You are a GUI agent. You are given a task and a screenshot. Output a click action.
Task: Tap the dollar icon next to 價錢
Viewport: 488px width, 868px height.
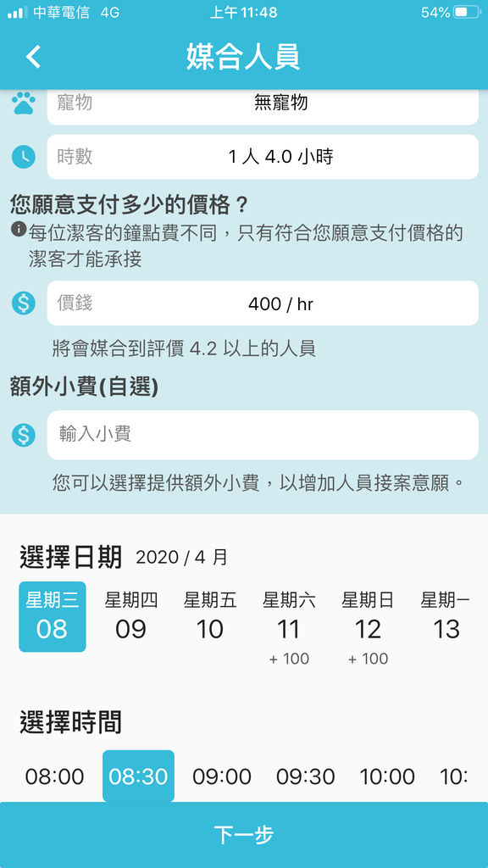click(x=23, y=303)
